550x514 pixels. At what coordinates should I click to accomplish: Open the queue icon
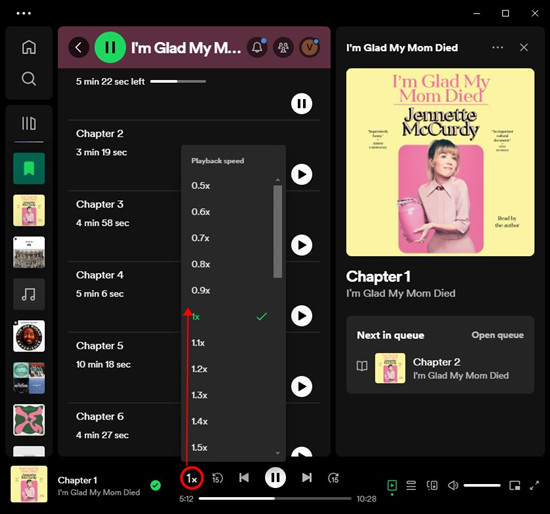[411, 486]
